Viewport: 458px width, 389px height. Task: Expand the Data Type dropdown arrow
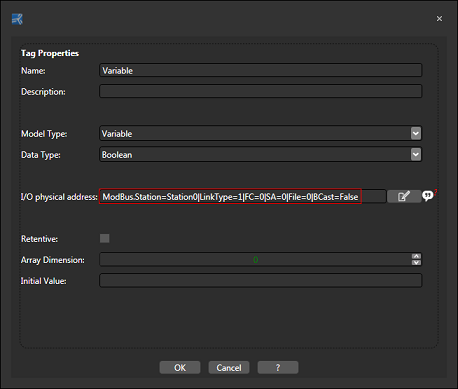(416, 154)
